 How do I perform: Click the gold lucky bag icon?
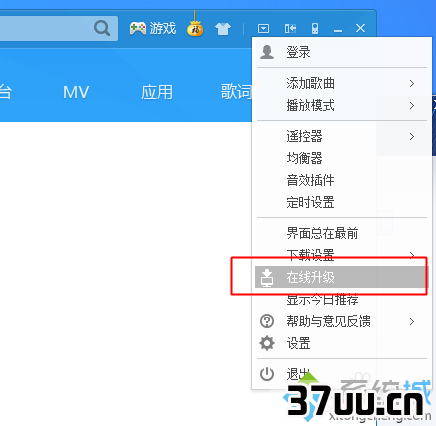point(195,29)
